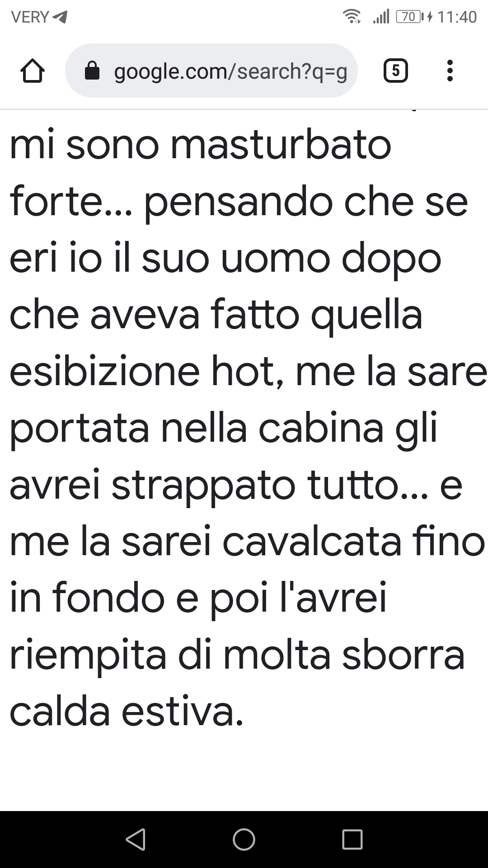This screenshot has width=488, height=868.
Task: Tap the cellular signal strength bars
Action: point(381,17)
